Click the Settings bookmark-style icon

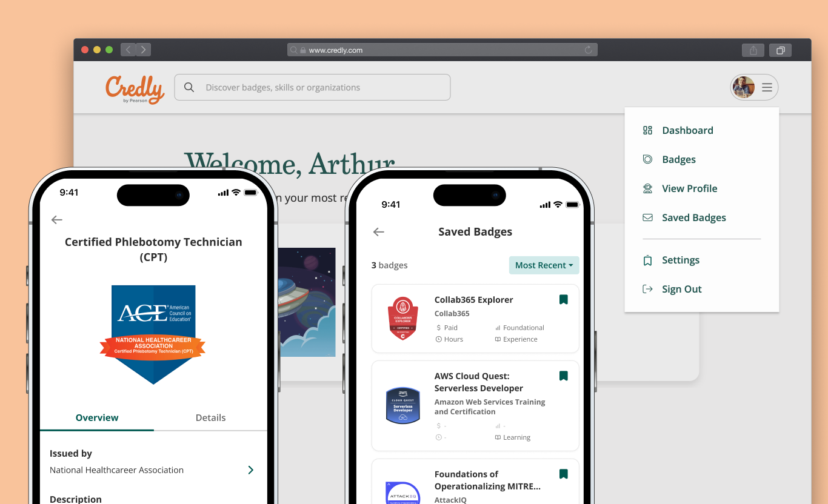pyautogui.click(x=647, y=260)
